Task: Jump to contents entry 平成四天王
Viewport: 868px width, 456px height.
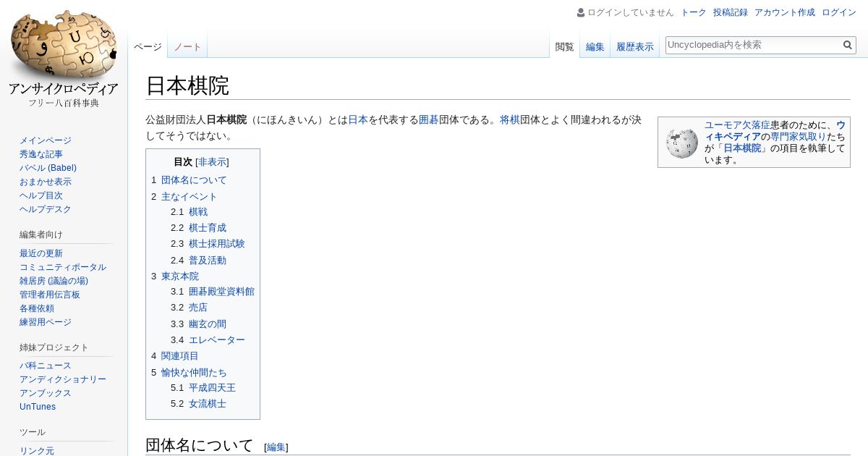Action: 213,388
